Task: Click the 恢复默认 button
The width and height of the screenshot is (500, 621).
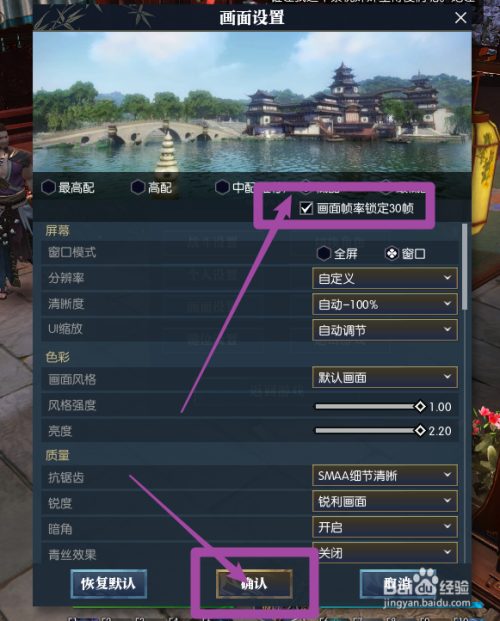Action: tap(109, 583)
